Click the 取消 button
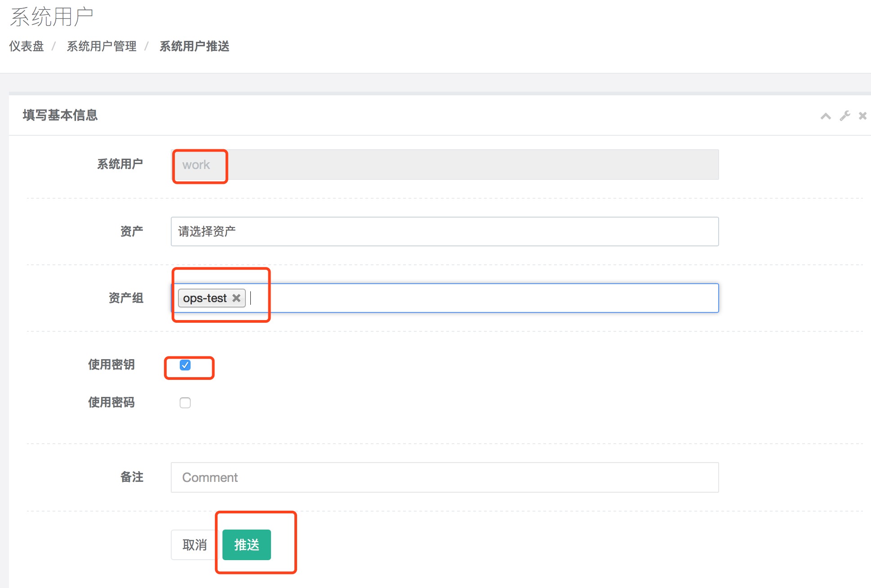Image resolution: width=871 pixels, height=588 pixels. [194, 545]
